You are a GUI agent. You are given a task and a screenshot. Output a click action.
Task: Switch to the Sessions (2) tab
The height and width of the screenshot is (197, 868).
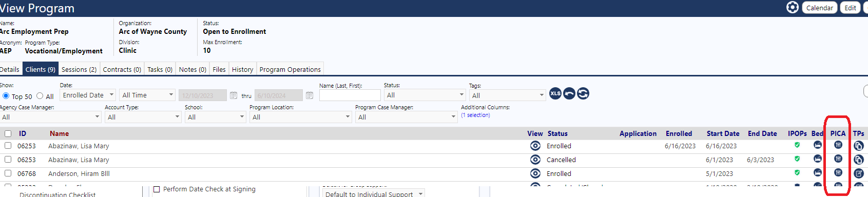coord(79,69)
